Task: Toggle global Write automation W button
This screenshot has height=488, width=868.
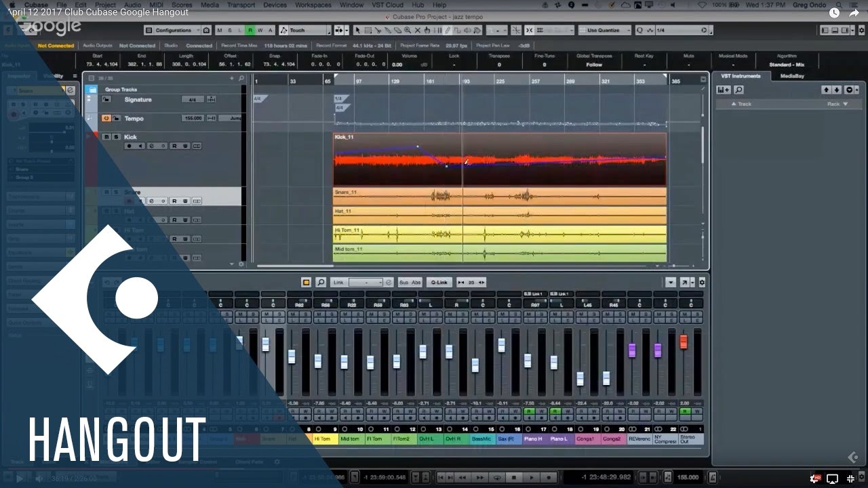Action: click(260, 30)
